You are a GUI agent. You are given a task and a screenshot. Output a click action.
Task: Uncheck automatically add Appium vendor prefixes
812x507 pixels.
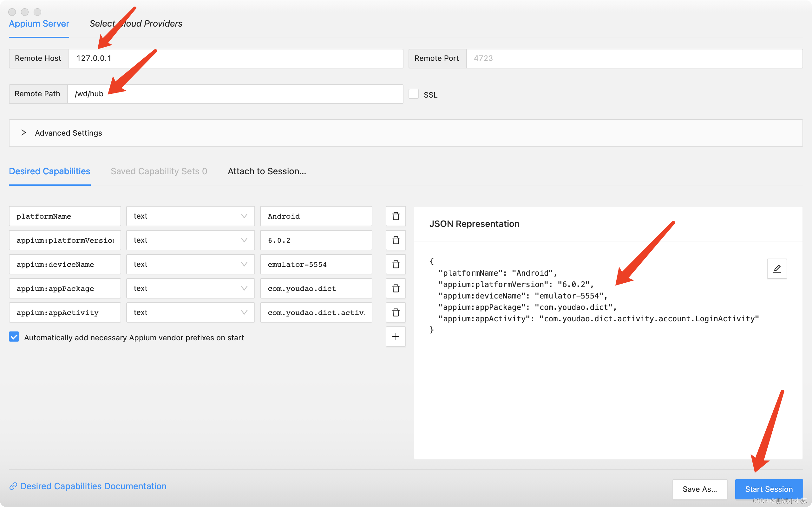(14, 337)
